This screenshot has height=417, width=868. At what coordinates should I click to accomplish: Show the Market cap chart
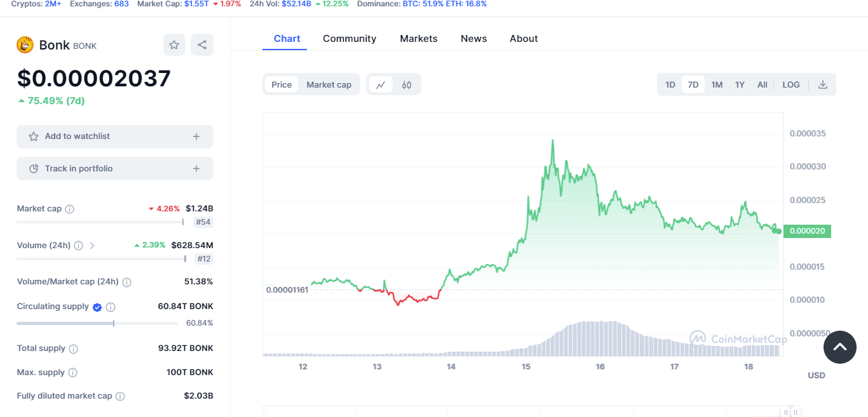(x=329, y=84)
